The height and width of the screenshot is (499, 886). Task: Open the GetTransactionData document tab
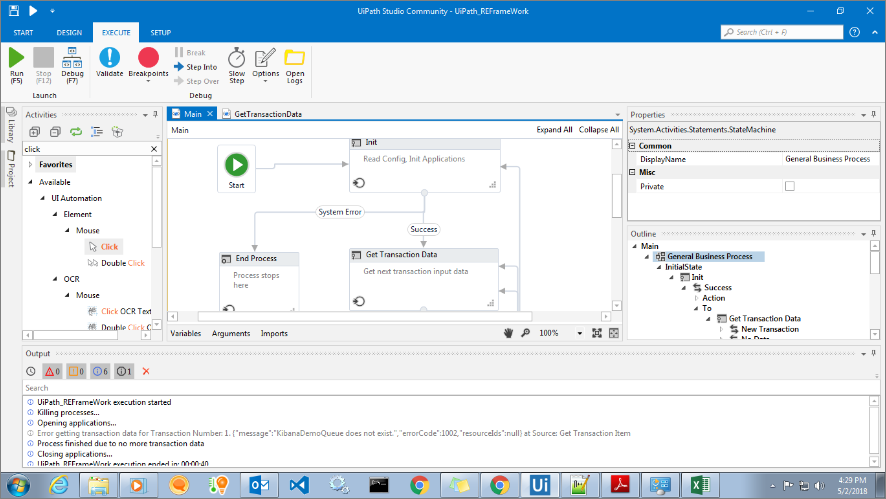267,114
